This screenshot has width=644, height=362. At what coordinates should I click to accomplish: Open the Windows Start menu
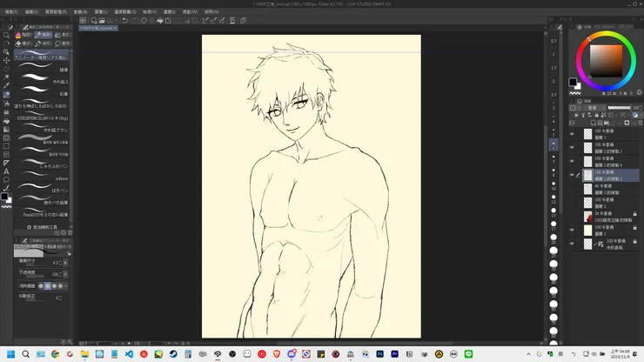11,354
